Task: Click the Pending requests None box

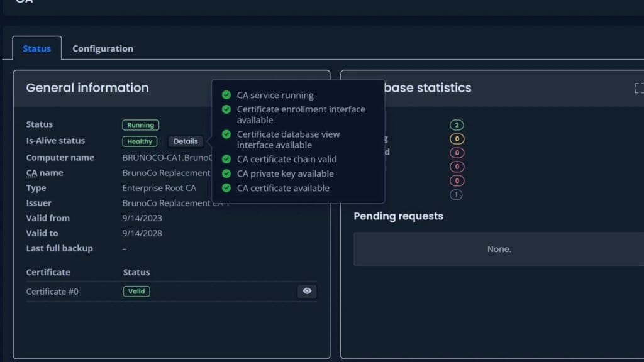Action: (x=499, y=249)
